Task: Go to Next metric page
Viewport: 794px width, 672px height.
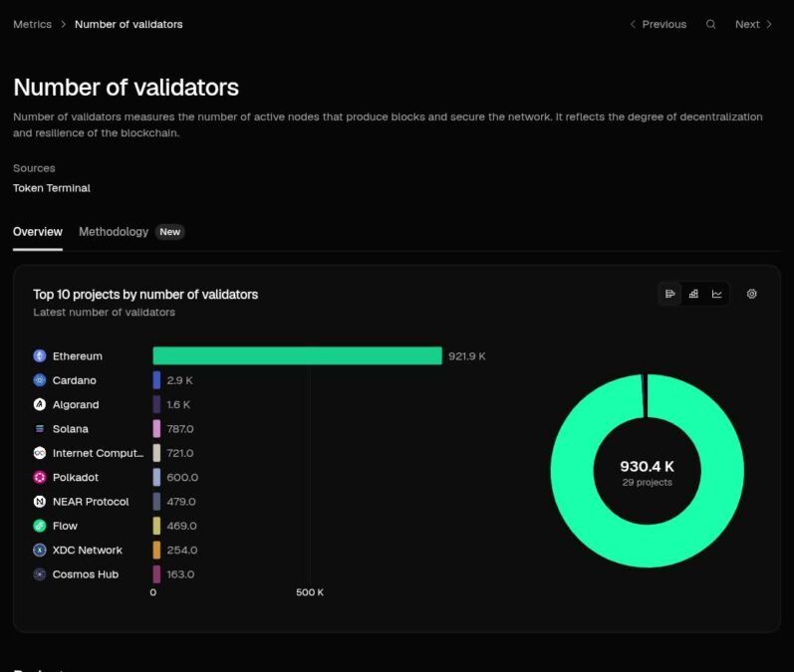Action: coord(753,24)
